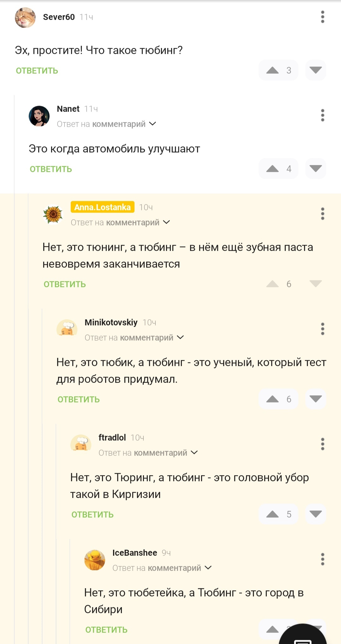Open three-dot menu for Sever60's comment

pos(322,17)
